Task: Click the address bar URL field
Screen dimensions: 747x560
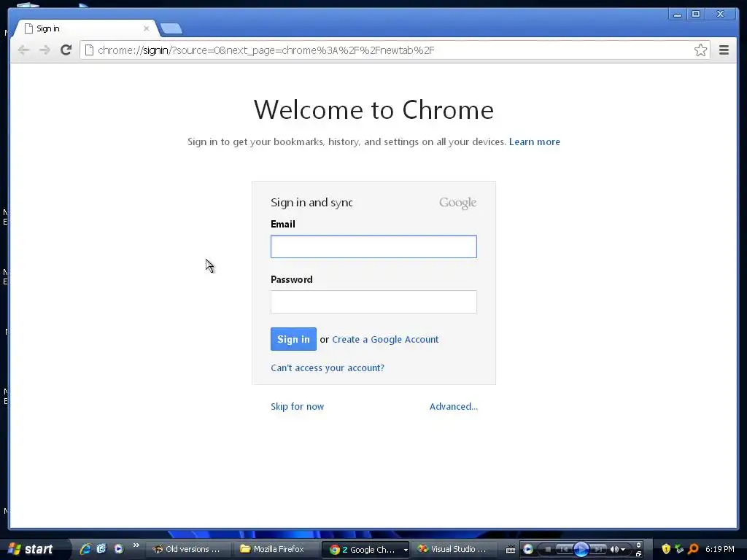Action: click(x=393, y=50)
